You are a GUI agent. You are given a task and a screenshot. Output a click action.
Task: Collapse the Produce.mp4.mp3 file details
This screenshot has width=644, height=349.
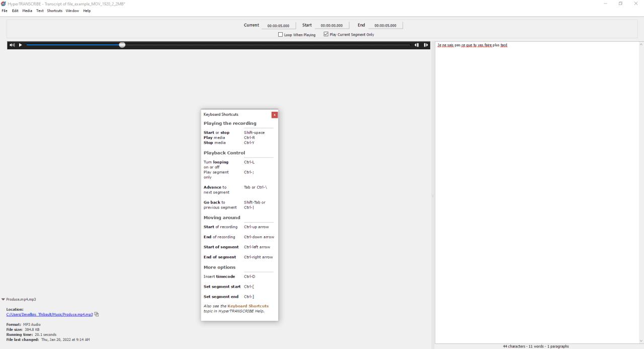[x=3, y=299]
